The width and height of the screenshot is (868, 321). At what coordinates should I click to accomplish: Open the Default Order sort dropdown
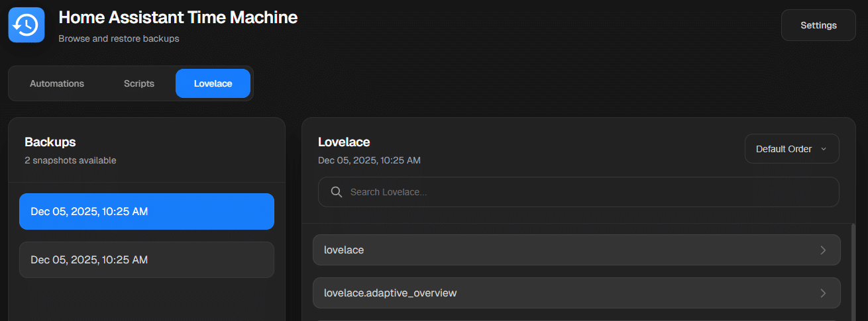coord(791,149)
